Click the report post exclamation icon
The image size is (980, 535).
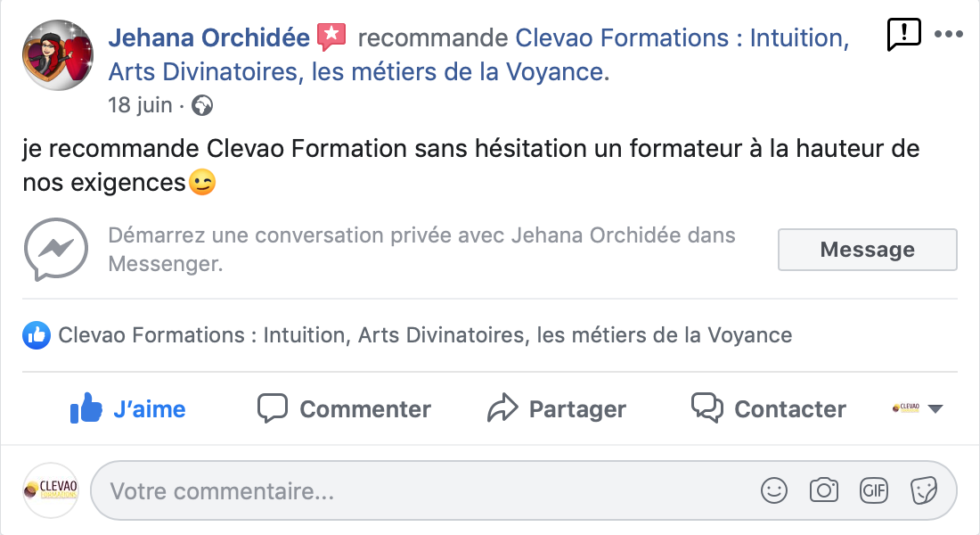903,34
